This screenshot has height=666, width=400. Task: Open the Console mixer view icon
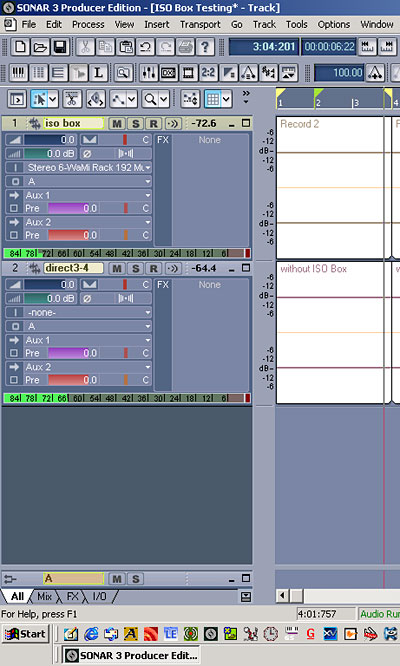(x=149, y=73)
